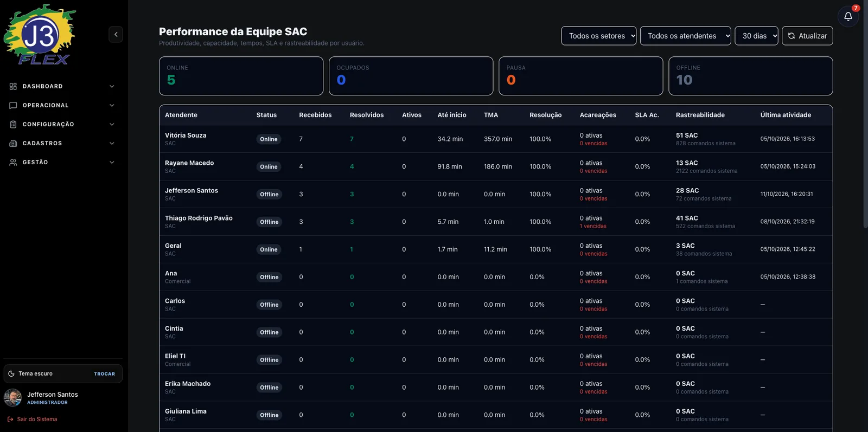Image resolution: width=868 pixels, height=432 pixels.
Task: Click the Cadastros building icon
Action: click(x=13, y=143)
